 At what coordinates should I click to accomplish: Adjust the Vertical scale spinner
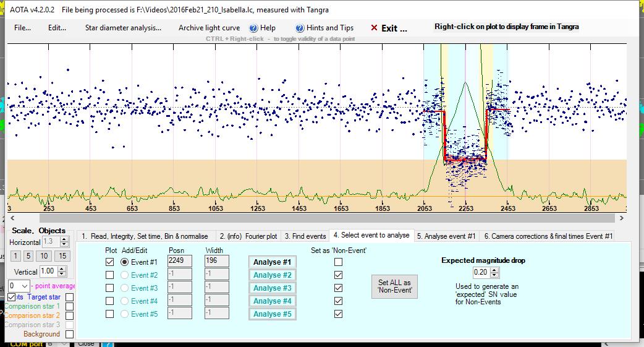(x=62, y=272)
